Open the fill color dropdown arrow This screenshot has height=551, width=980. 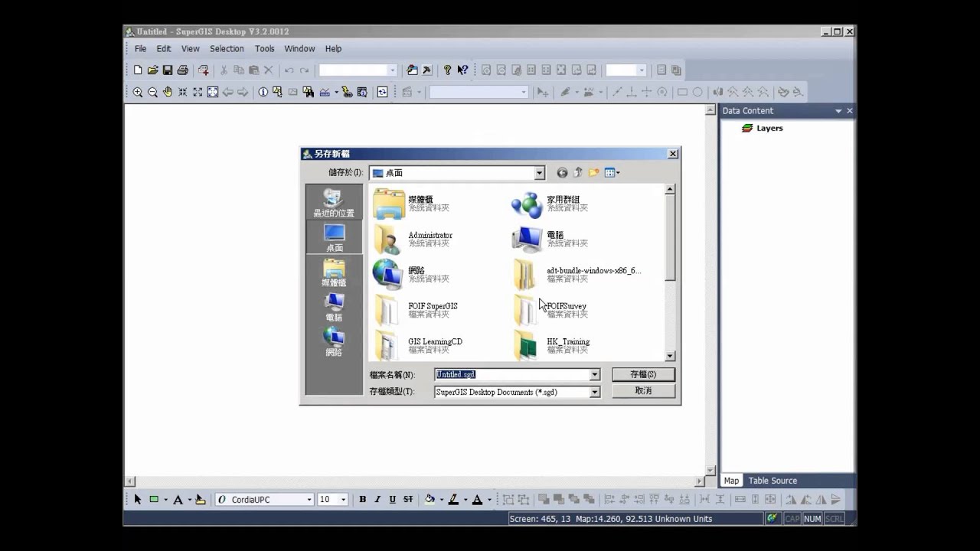(x=441, y=500)
